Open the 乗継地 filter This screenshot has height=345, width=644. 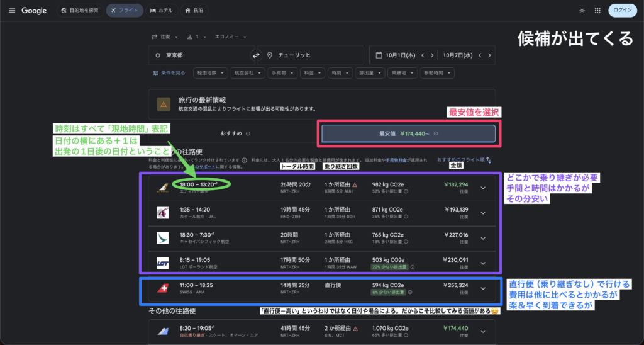tap(402, 73)
